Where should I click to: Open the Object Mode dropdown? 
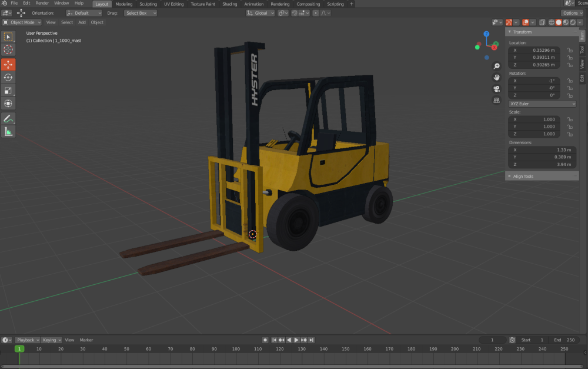click(22, 22)
